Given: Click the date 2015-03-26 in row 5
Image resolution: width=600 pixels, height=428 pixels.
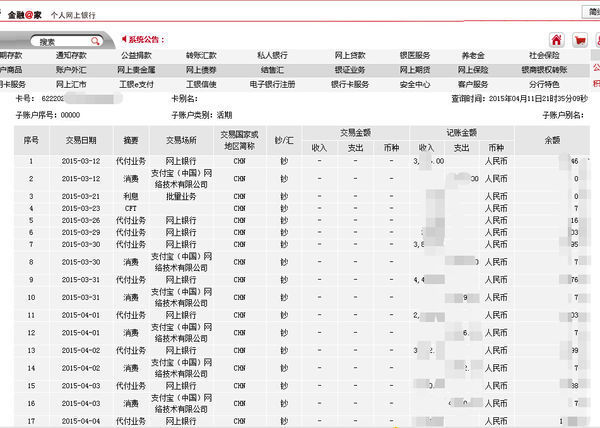Looking at the screenshot, I should tap(81, 221).
